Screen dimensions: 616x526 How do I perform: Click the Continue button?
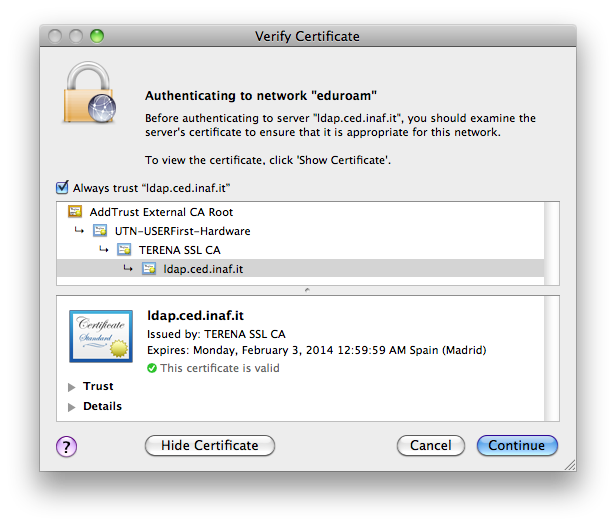tap(517, 445)
